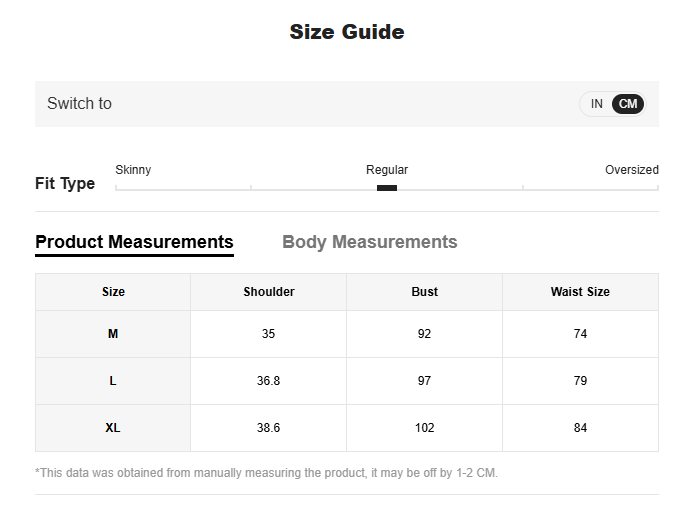This screenshot has width=679, height=508.
Task: Click the Size column header
Action: pyautogui.click(x=113, y=292)
